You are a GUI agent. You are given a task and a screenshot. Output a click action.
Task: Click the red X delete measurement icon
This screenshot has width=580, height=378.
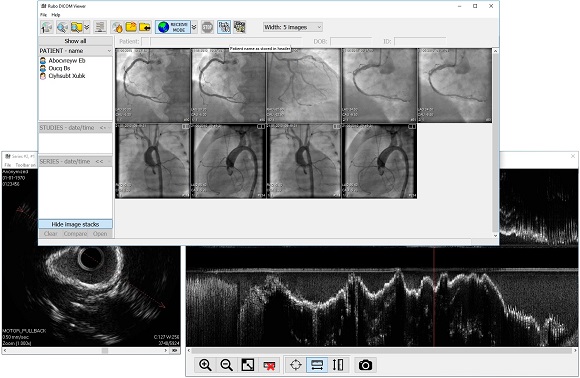coord(269,365)
